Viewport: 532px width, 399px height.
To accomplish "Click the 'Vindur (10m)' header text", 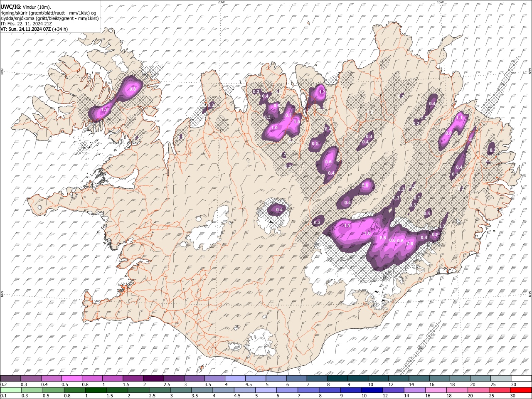I will click(x=36, y=7).
